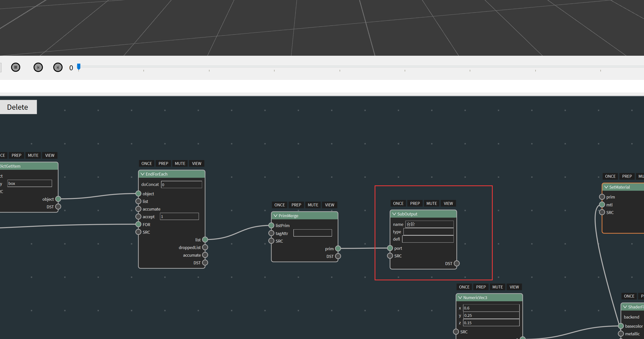Click the SubOutput type field

tap(429, 232)
